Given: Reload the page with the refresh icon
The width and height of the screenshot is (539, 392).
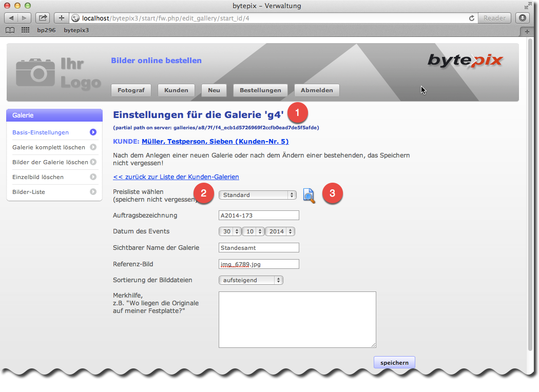Looking at the screenshot, I should (x=472, y=18).
